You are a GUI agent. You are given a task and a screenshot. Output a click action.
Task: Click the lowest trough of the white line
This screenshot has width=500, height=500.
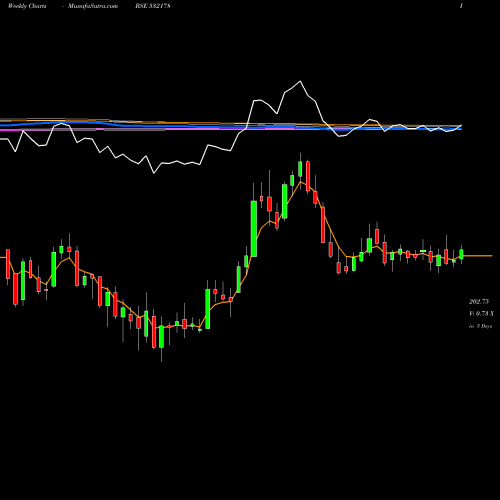(x=154, y=173)
